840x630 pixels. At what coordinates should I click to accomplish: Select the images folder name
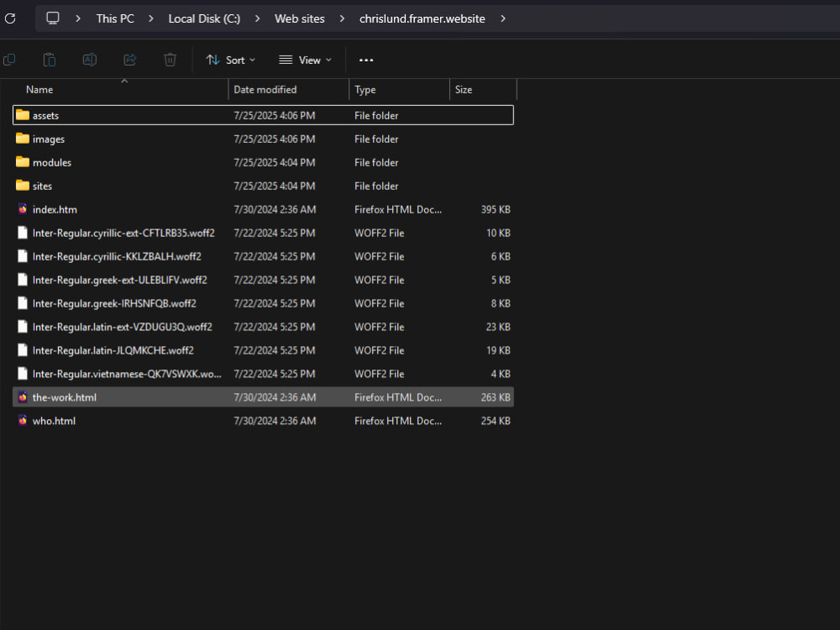click(x=48, y=139)
